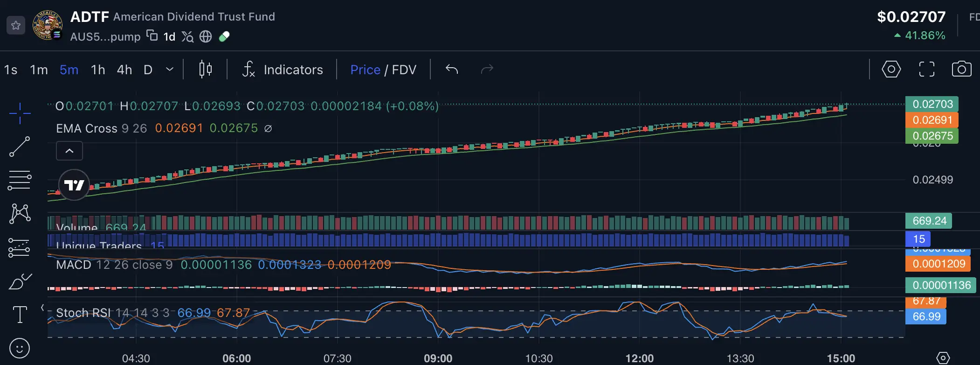Click the 669.24 volume axis label
Viewport: 980px width, 365px height.
click(929, 221)
